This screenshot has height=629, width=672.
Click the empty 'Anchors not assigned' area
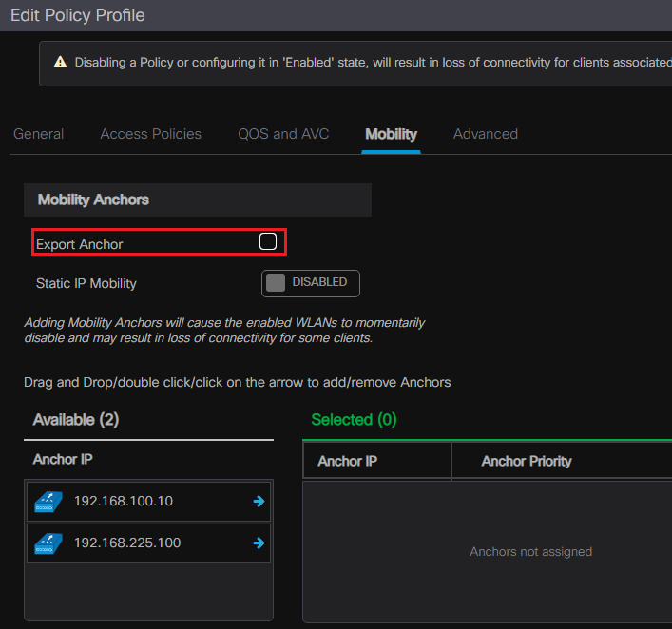tap(530, 551)
